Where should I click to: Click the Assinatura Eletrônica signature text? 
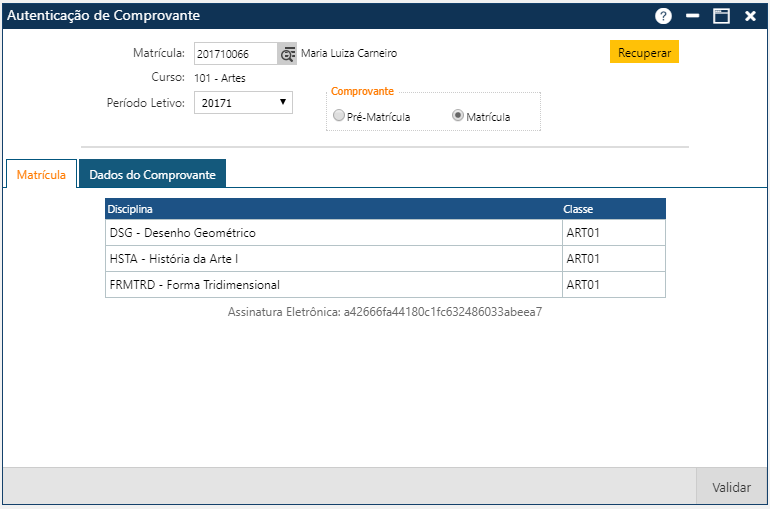point(385,311)
